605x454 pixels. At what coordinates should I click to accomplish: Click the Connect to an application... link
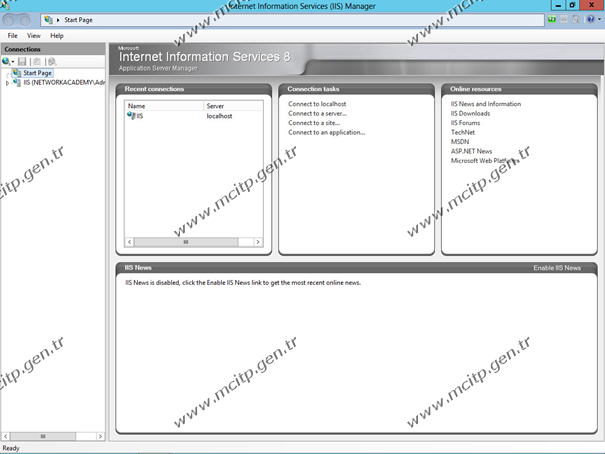click(x=326, y=132)
